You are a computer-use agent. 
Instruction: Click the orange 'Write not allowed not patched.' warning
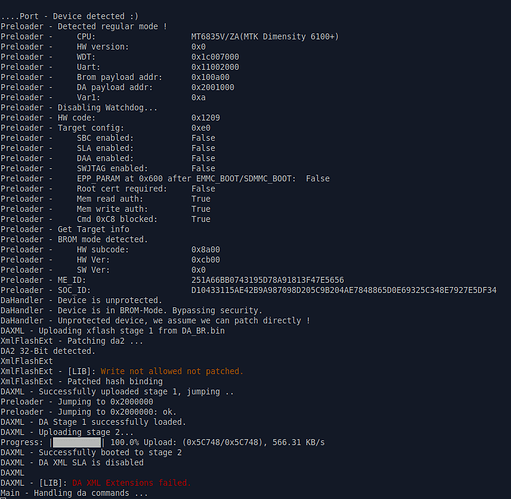(x=172, y=371)
